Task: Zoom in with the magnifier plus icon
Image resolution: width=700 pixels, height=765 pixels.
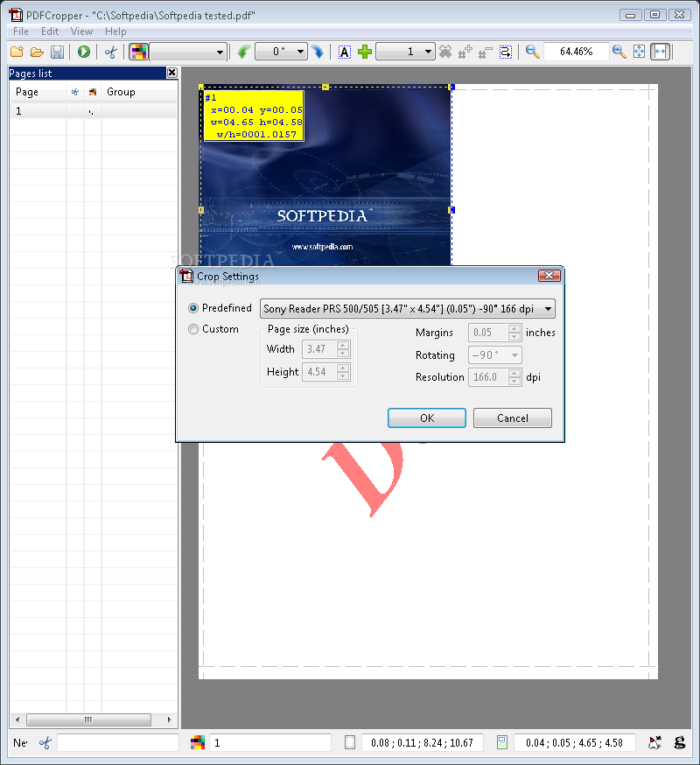Action: (619, 52)
